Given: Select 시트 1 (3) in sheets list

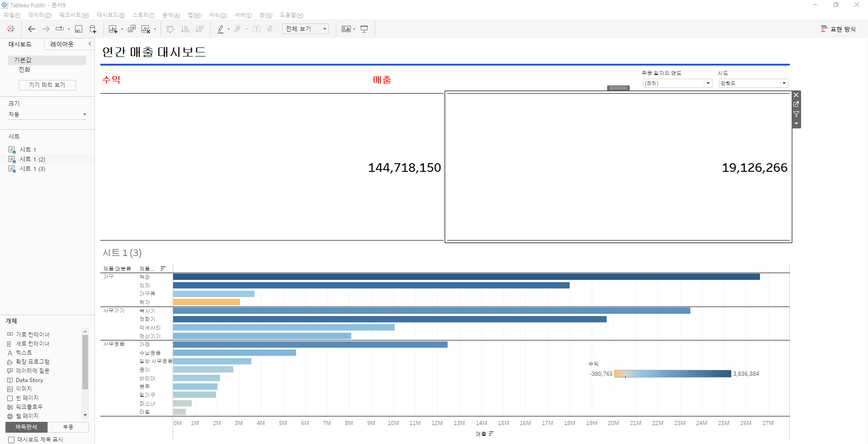Looking at the screenshot, I should [x=32, y=169].
